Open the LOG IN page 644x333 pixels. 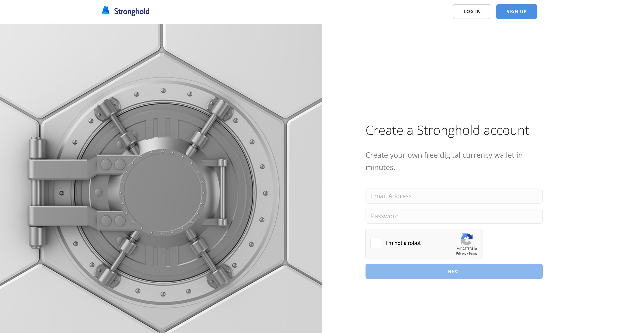coord(472,11)
